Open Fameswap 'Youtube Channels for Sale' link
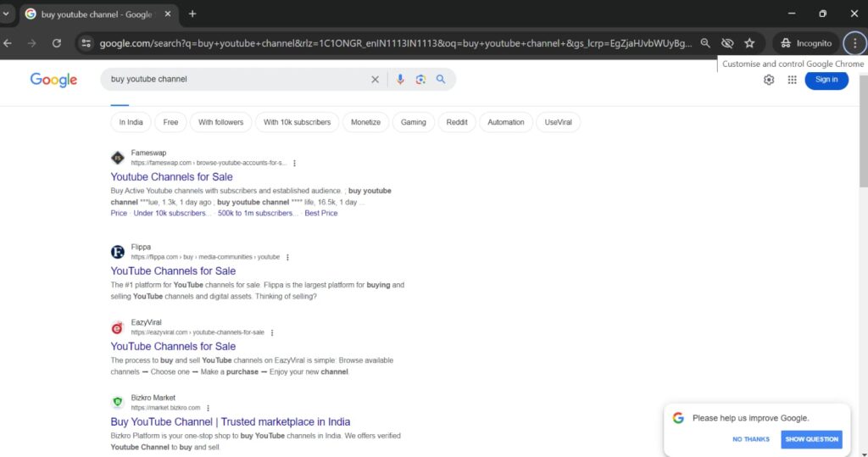 click(x=171, y=176)
